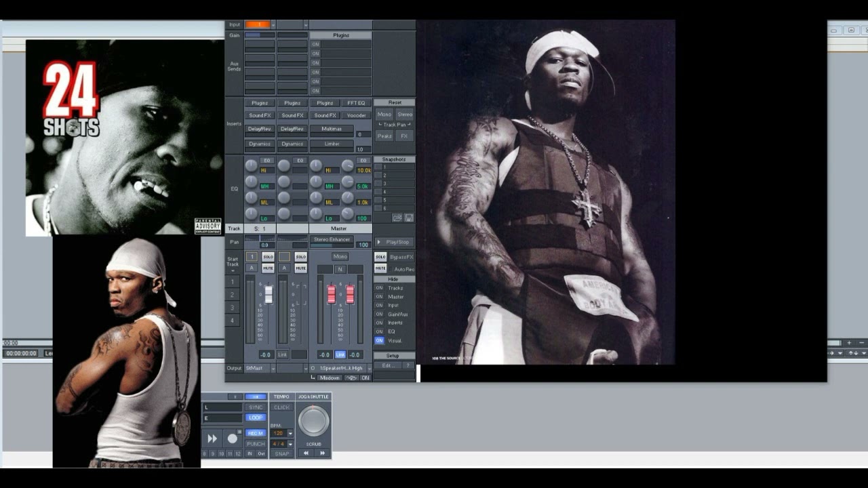868x488 pixels.
Task: Toggle ON for Hide Tracks
Action: pyautogui.click(x=379, y=288)
